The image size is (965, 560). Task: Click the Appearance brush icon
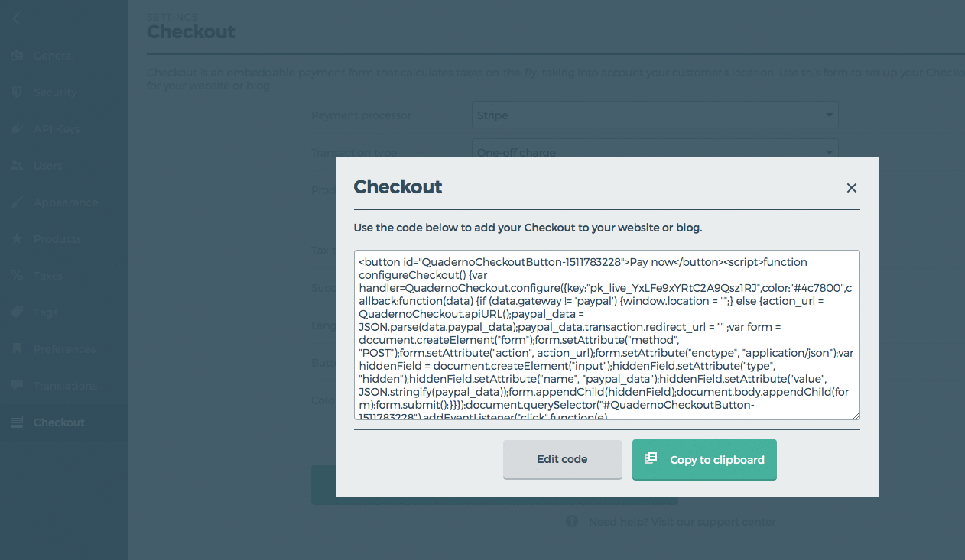17,202
